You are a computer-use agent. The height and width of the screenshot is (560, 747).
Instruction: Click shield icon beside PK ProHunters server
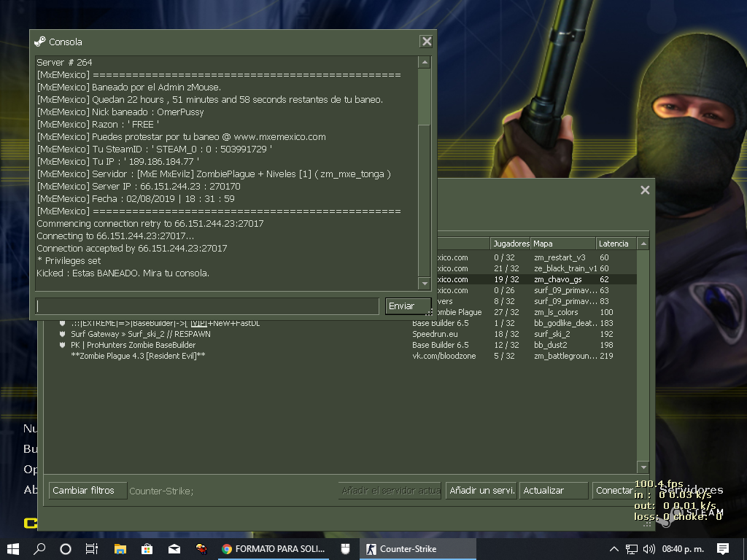click(x=62, y=345)
